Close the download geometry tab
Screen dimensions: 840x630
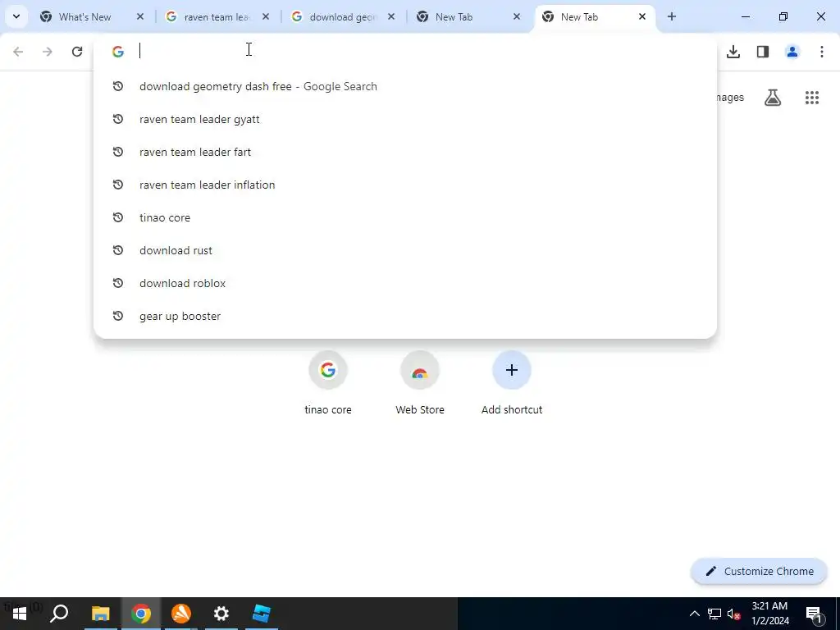(391, 17)
